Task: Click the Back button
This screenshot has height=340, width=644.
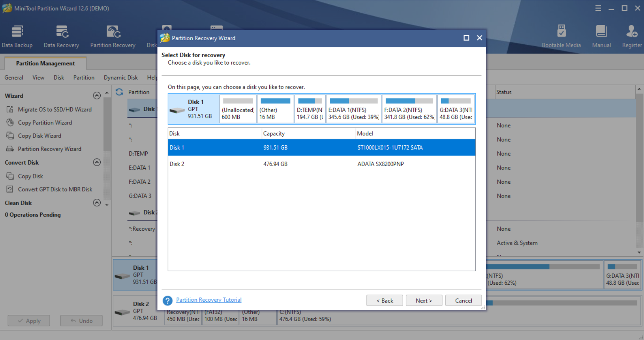Action: coord(385,301)
